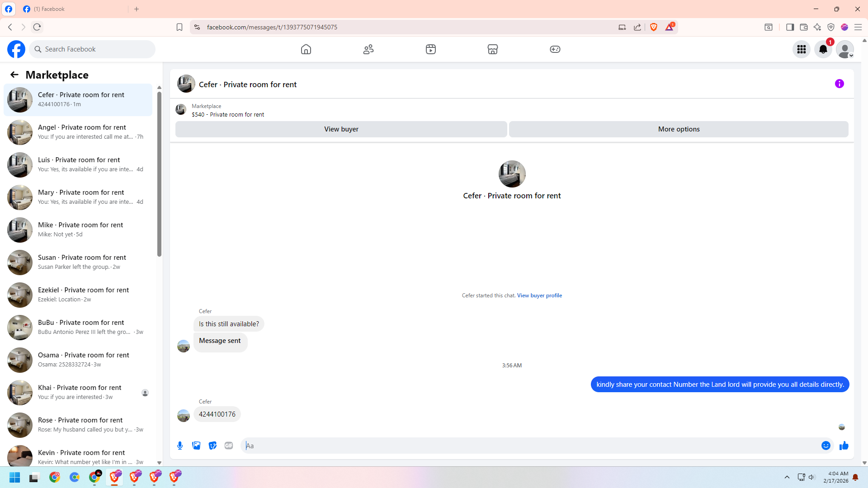Image resolution: width=868 pixels, height=488 pixels.
Task: Open the Angel private room conversation
Action: pos(78,132)
